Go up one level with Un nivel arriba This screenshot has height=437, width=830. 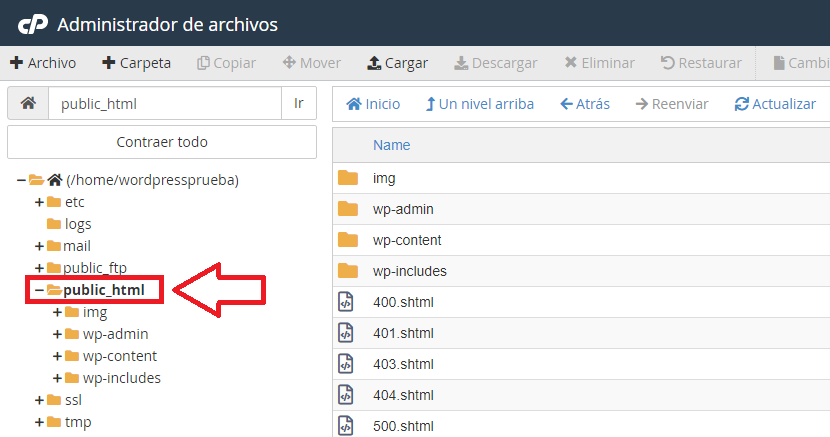point(479,104)
